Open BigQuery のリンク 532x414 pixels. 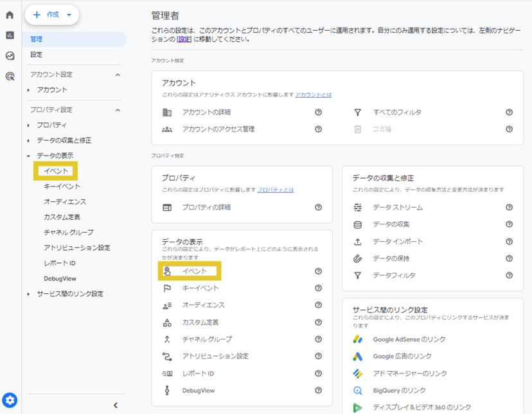click(x=400, y=391)
